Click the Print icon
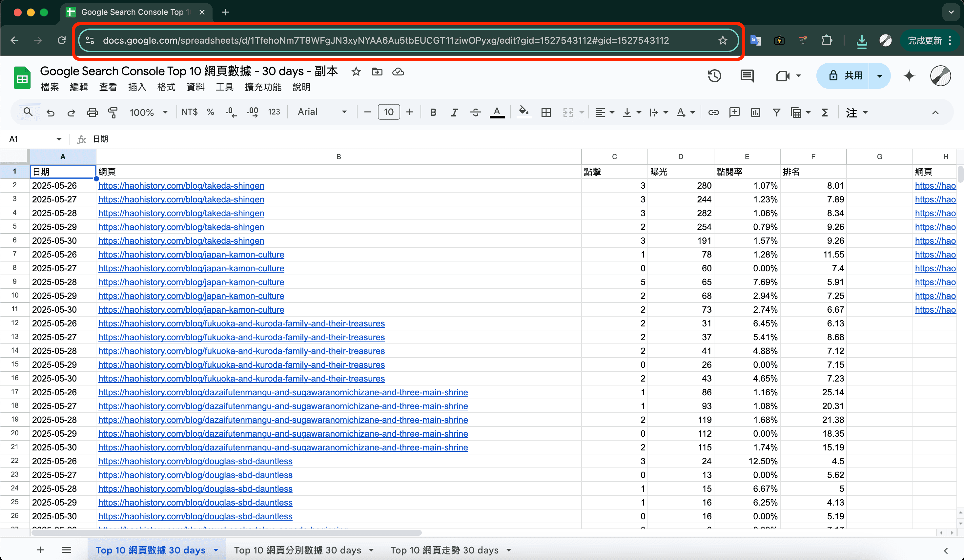Image resolution: width=964 pixels, height=560 pixels. click(92, 112)
